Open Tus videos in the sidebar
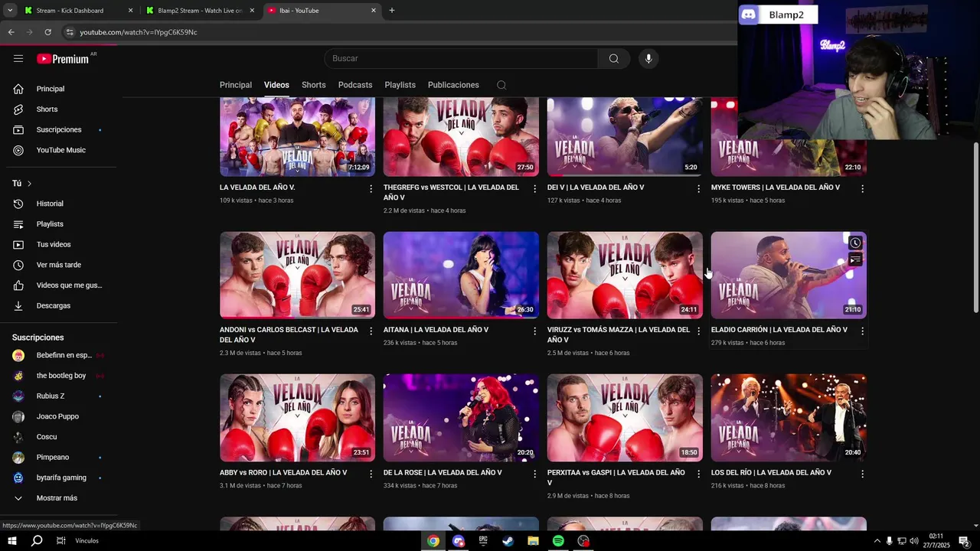Viewport: 980px width, 551px height. [x=58, y=244]
